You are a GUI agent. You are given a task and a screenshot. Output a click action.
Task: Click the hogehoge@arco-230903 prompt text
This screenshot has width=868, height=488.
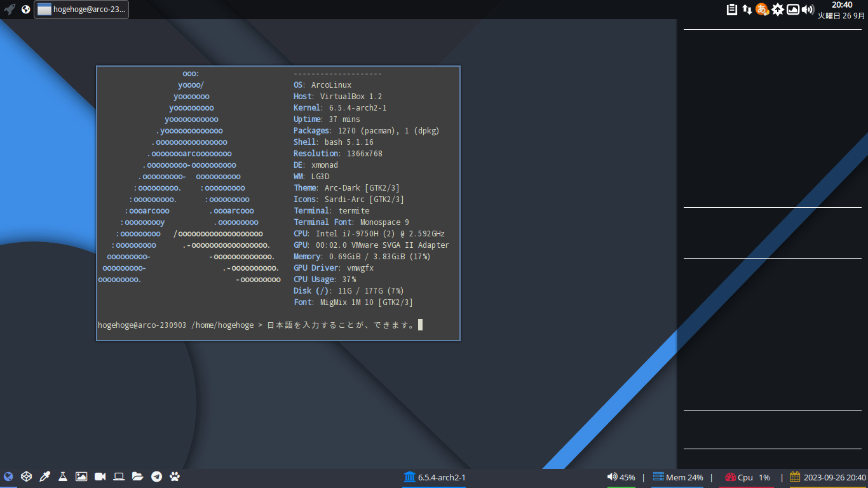click(x=142, y=325)
